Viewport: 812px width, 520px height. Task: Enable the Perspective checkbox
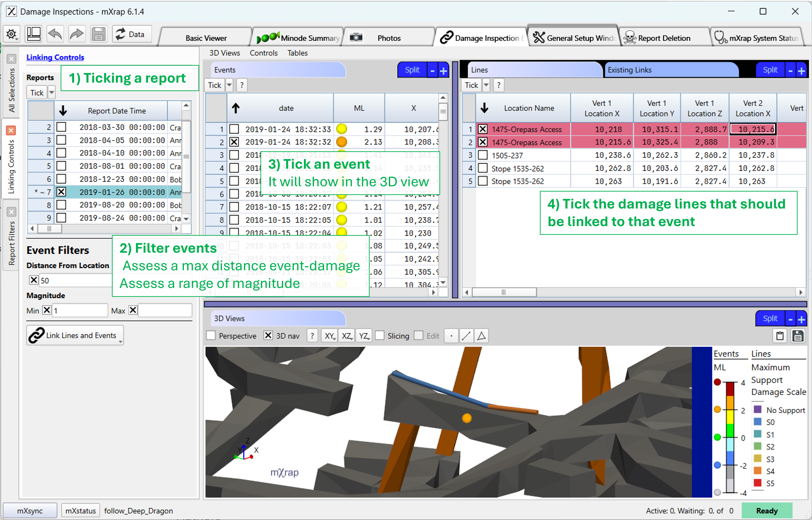coord(211,335)
